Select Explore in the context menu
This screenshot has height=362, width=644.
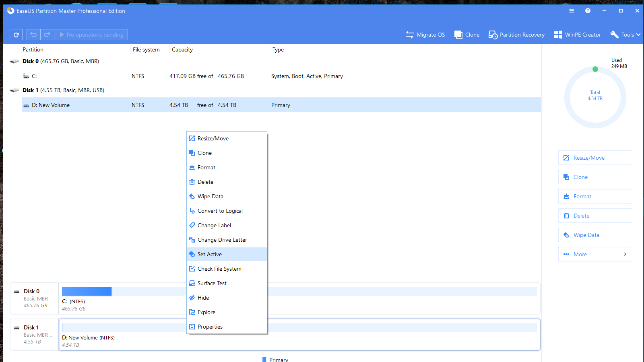227,312
